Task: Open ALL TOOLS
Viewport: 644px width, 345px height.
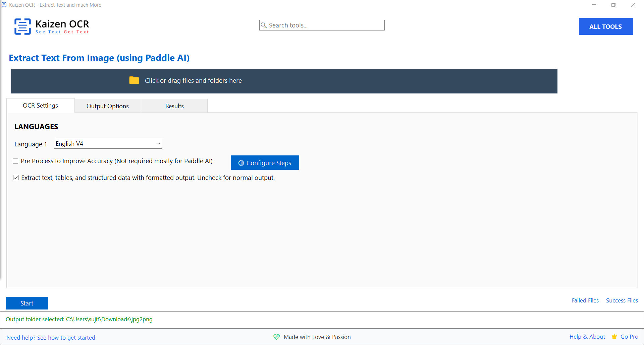Action: [605, 26]
